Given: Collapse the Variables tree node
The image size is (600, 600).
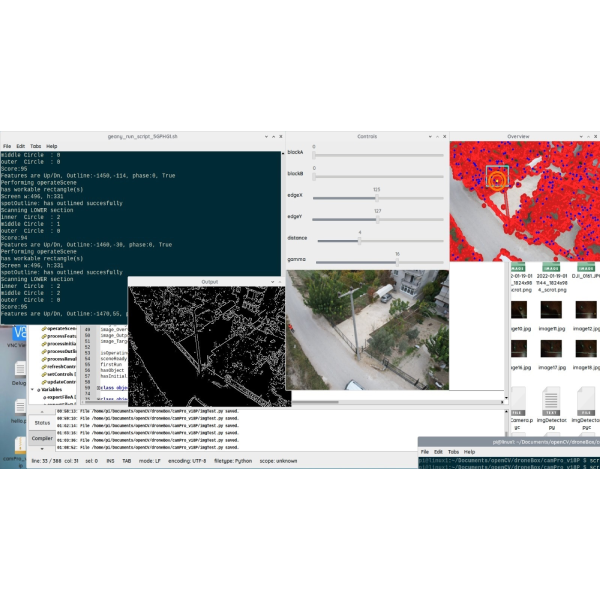Looking at the screenshot, I should click(x=33, y=389).
